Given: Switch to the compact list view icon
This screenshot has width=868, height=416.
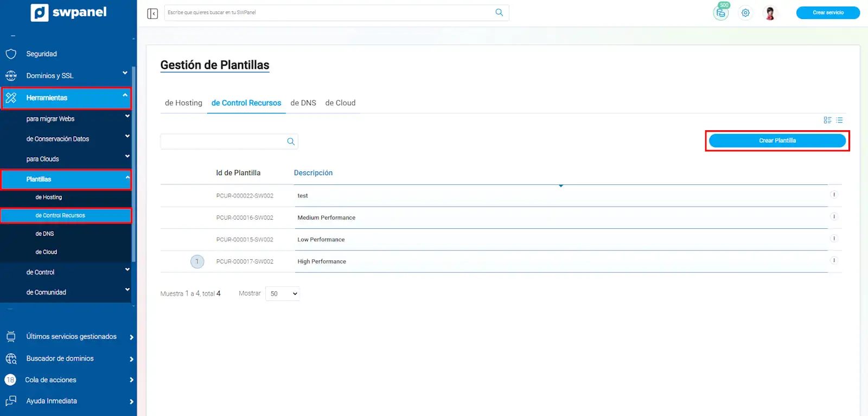Looking at the screenshot, I should (x=839, y=120).
